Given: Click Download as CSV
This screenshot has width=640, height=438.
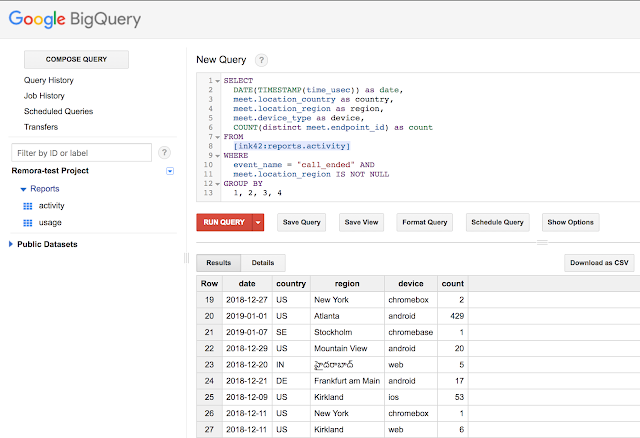Looking at the screenshot, I should pyautogui.click(x=600, y=263).
